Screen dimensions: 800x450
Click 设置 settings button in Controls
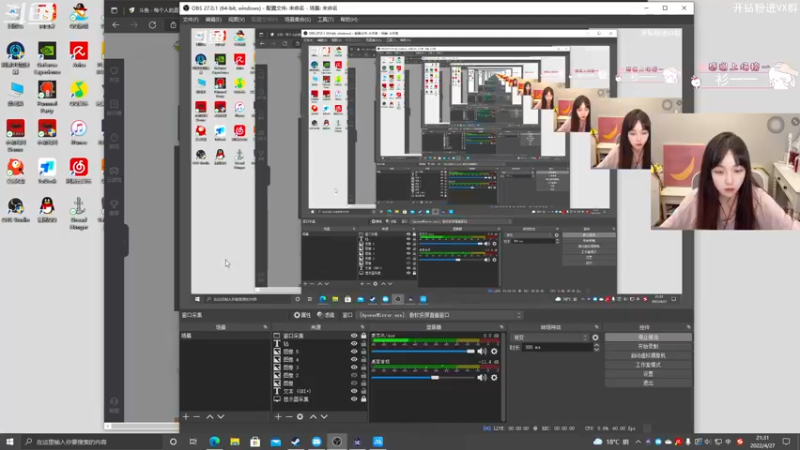[648, 374]
